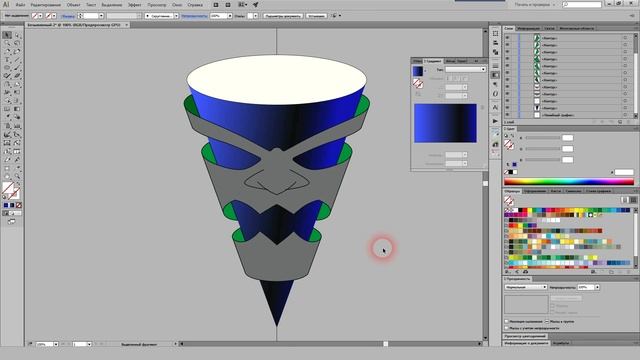Open the stroke weight dropdown arrow
The image size is (640, 360).
coord(101,16)
